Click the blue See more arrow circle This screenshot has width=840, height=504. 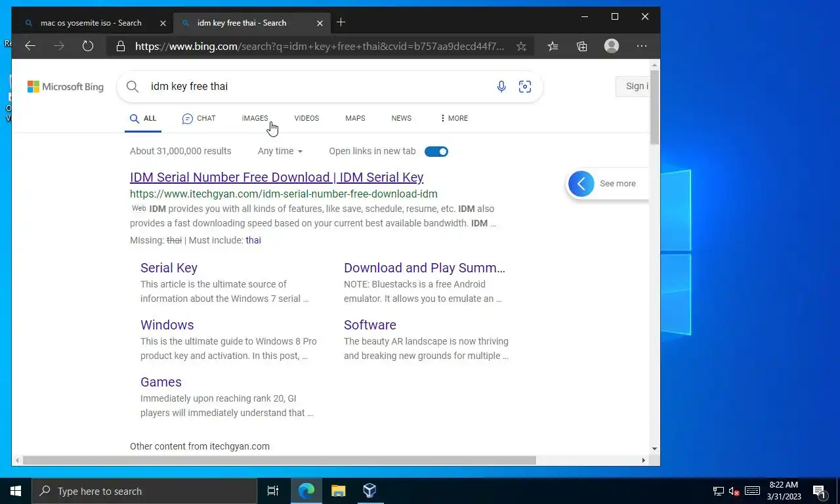581,184
